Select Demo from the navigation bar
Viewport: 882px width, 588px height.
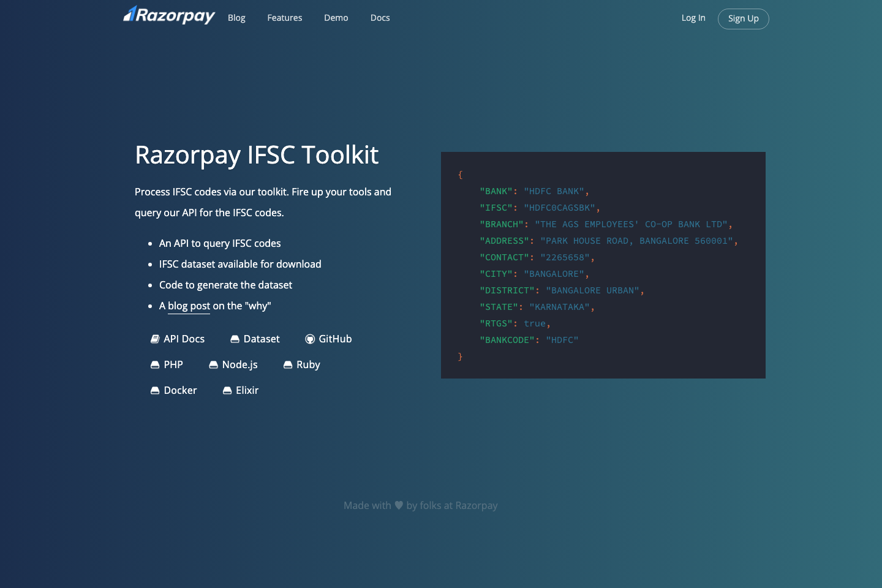(336, 18)
